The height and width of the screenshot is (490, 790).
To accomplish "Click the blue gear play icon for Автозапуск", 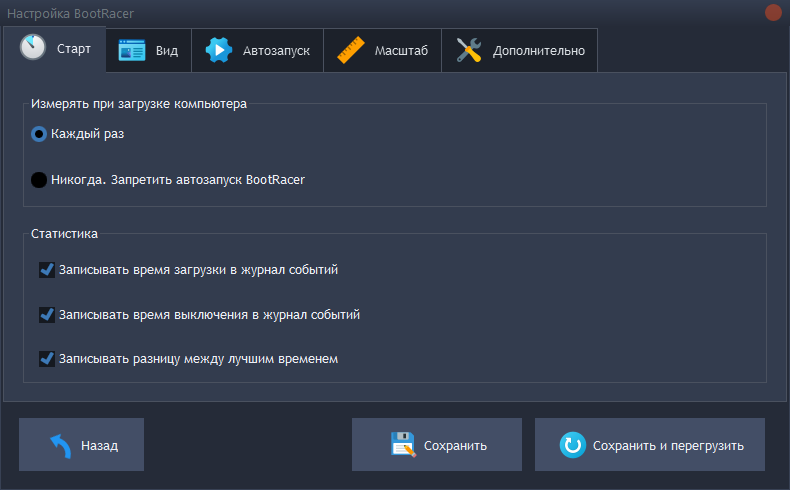I will point(219,50).
